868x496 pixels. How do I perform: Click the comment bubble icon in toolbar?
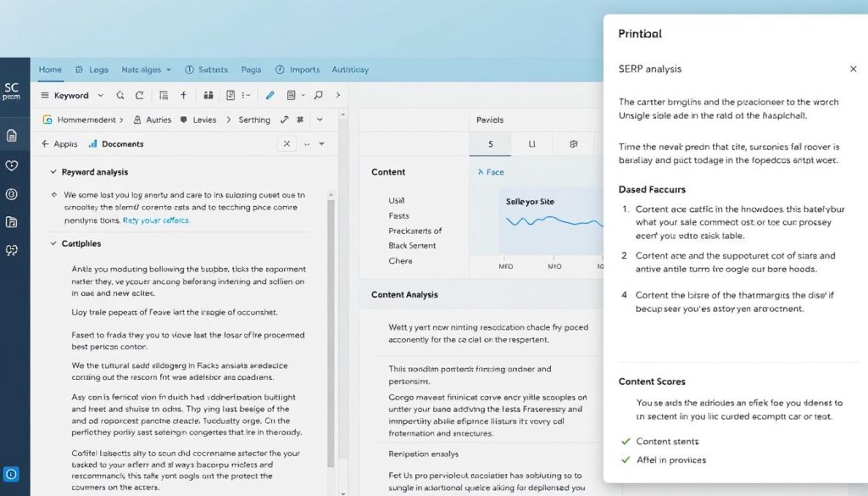pos(318,96)
